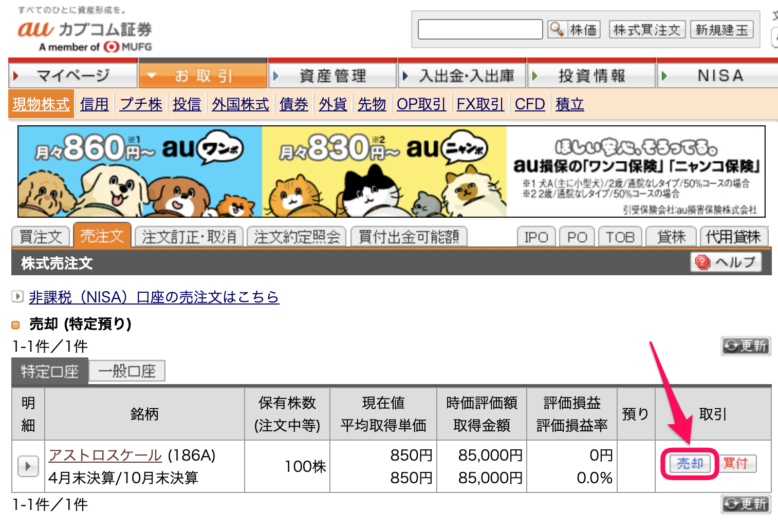Image resolution: width=778 pixels, height=532 pixels.
Task: Click the au ワンコ pet insurance banner
Action: point(140,172)
